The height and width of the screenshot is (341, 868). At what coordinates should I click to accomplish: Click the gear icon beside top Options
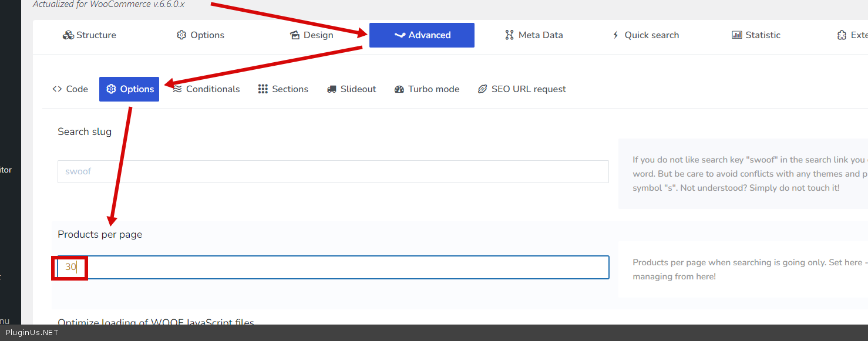point(181,35)
